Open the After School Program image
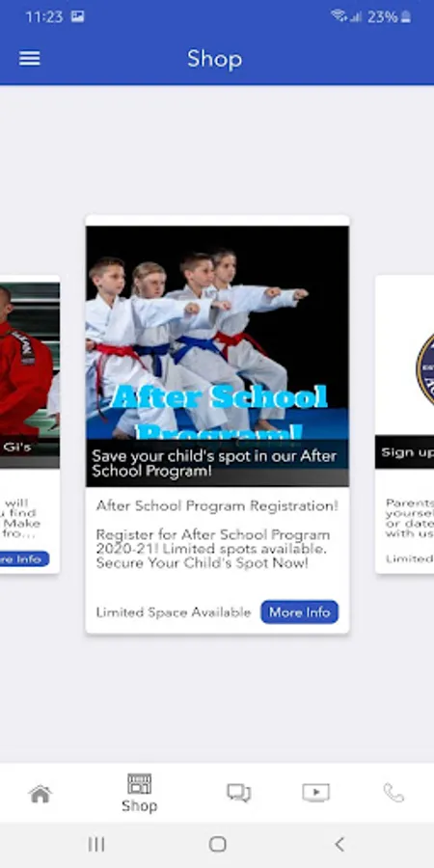434x868 pixels. 218,356
